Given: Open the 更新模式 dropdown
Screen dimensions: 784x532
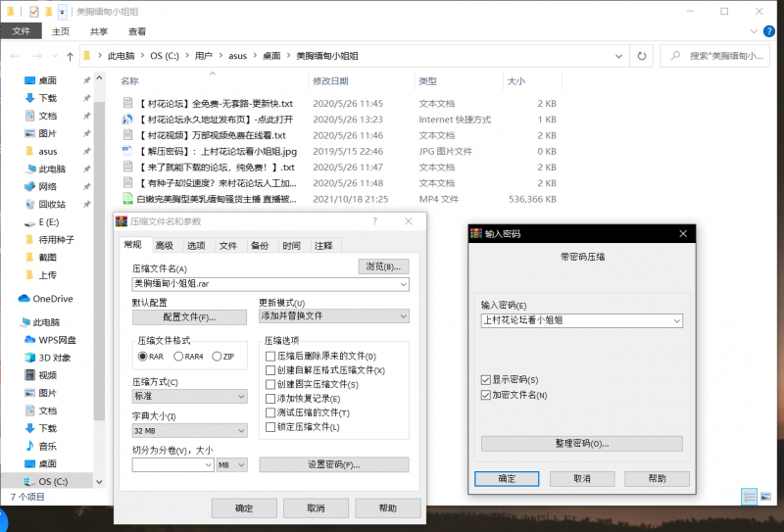Looking at the screenshot, I should (333, 315).
